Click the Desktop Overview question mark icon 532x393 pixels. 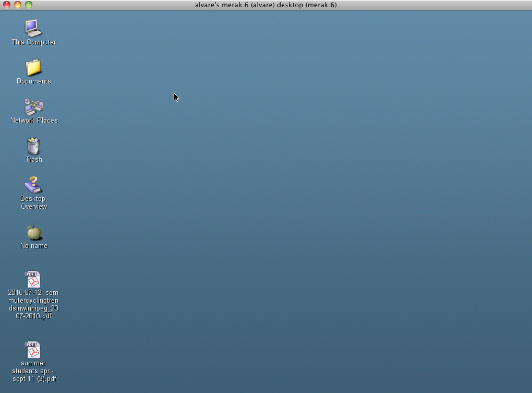point(33,185)
